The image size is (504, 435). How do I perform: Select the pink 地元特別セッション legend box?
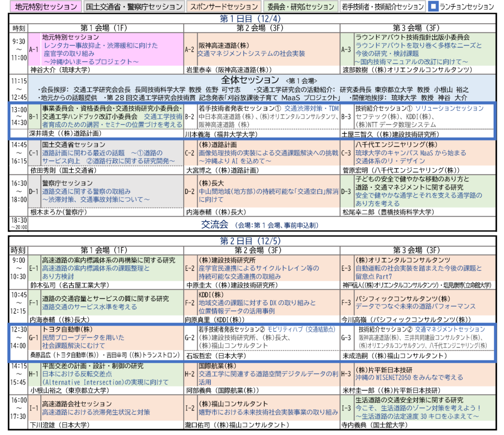tap(45, 7)
